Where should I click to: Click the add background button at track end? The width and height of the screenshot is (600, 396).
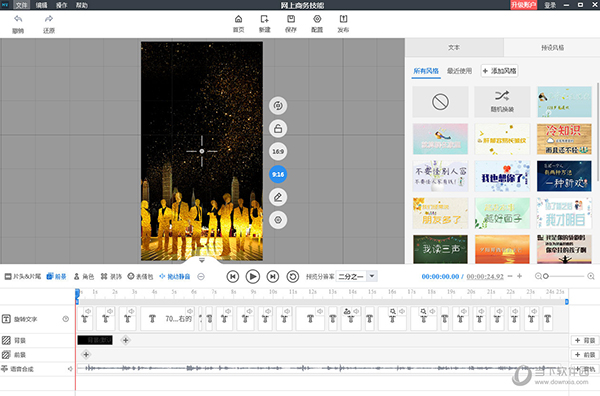pos(585,340)
